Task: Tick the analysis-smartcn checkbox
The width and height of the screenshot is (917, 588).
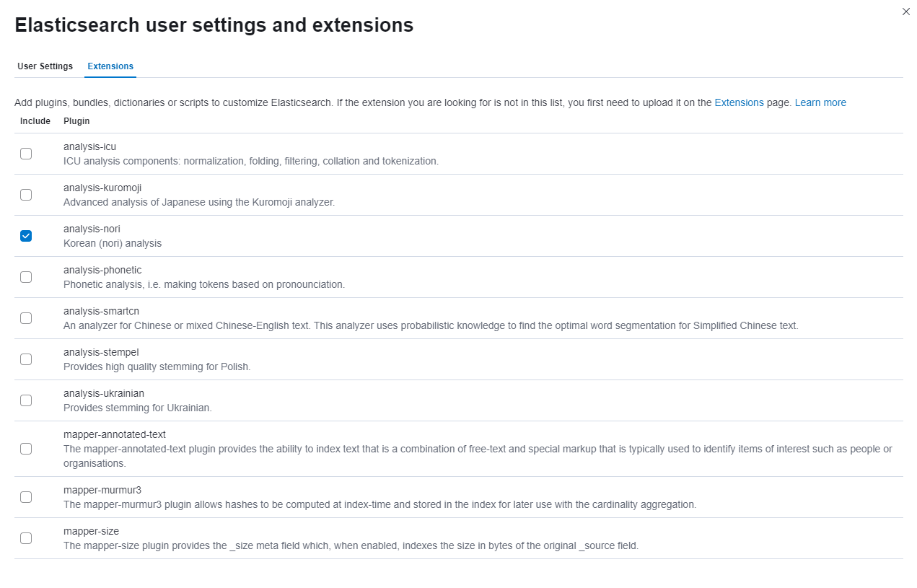Action: pyautogui.click(x=26, y=318)
